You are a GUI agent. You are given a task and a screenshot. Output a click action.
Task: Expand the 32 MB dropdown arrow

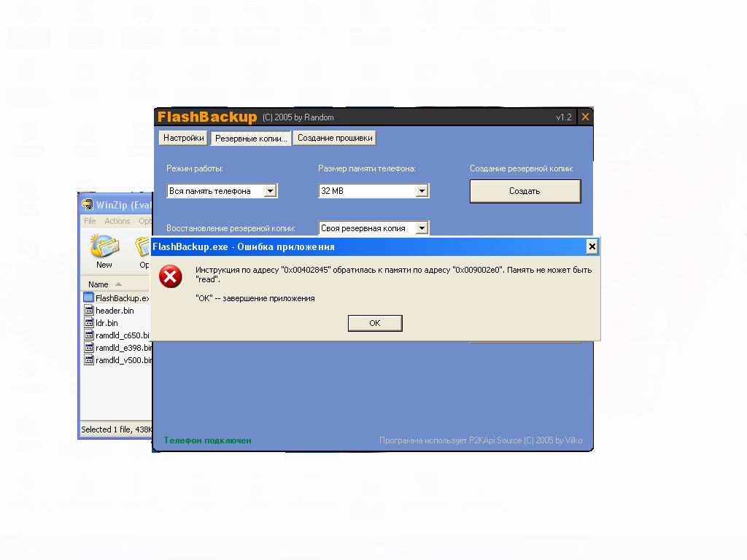422,191
